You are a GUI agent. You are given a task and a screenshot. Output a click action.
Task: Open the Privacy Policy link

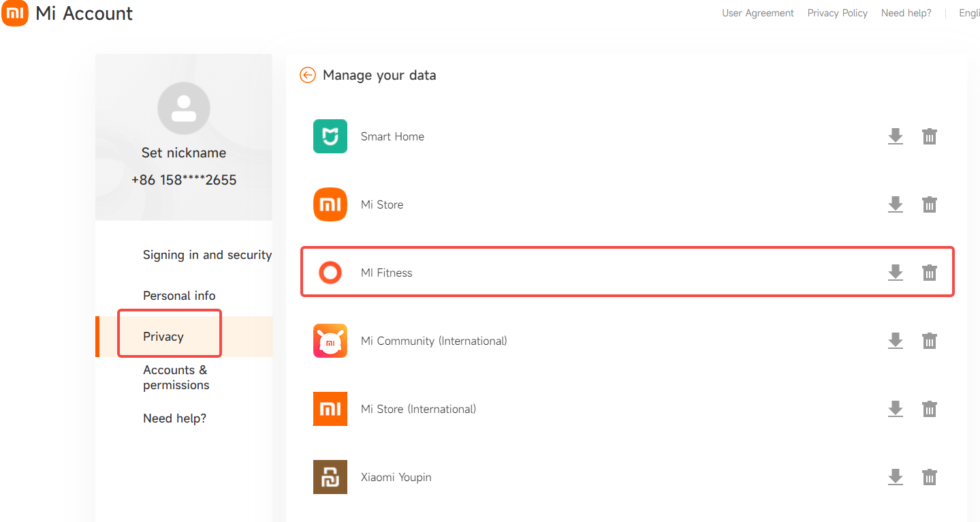(x=837, y=13)
